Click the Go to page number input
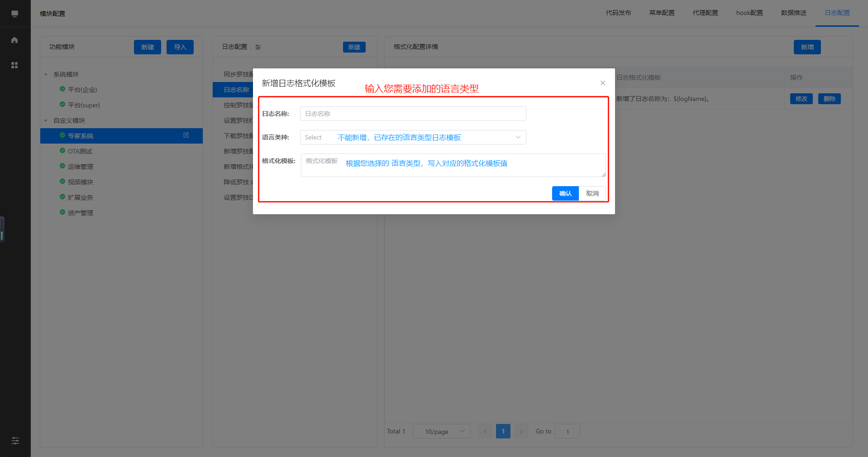 (x=568, y=431)
